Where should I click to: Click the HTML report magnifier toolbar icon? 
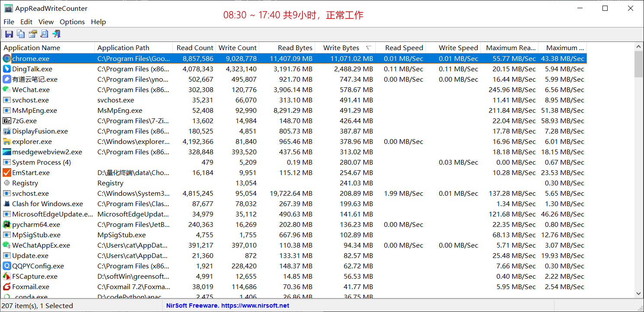click(x=44, y=34)
